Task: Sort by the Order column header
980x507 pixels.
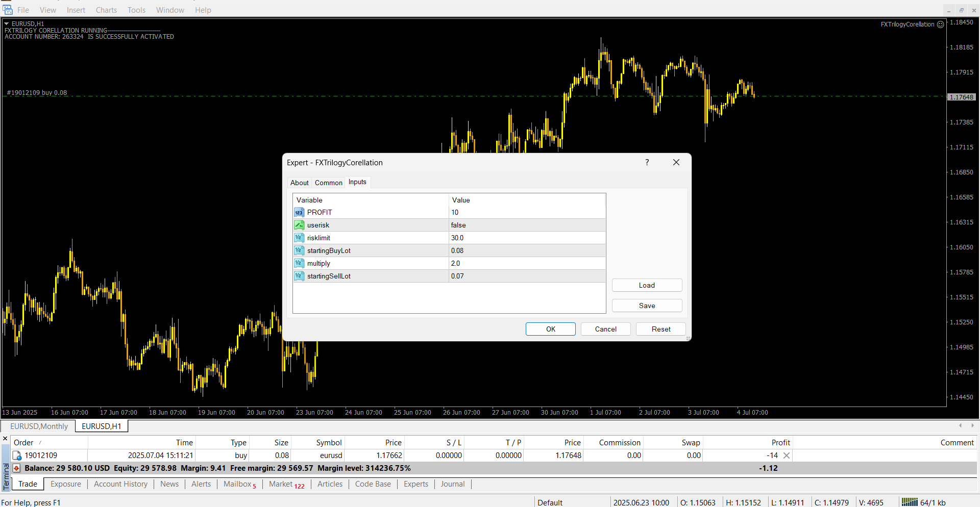Action: (23, 443)
